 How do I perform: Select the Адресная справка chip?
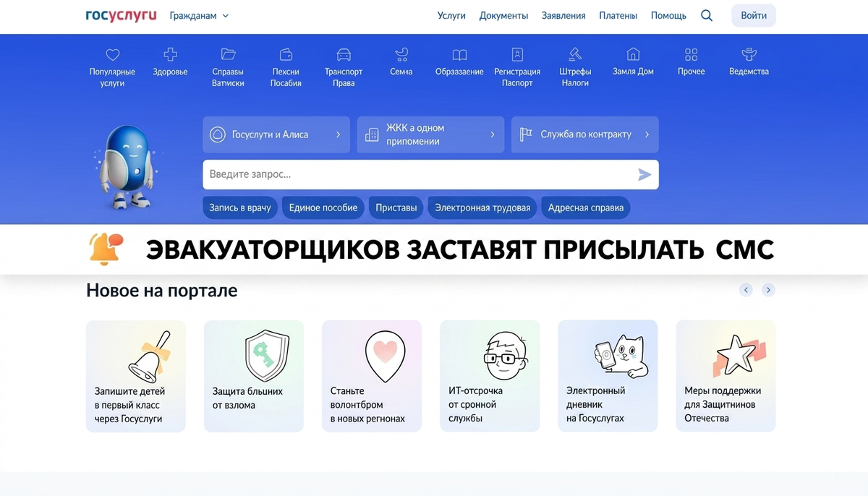coord(586,208)
